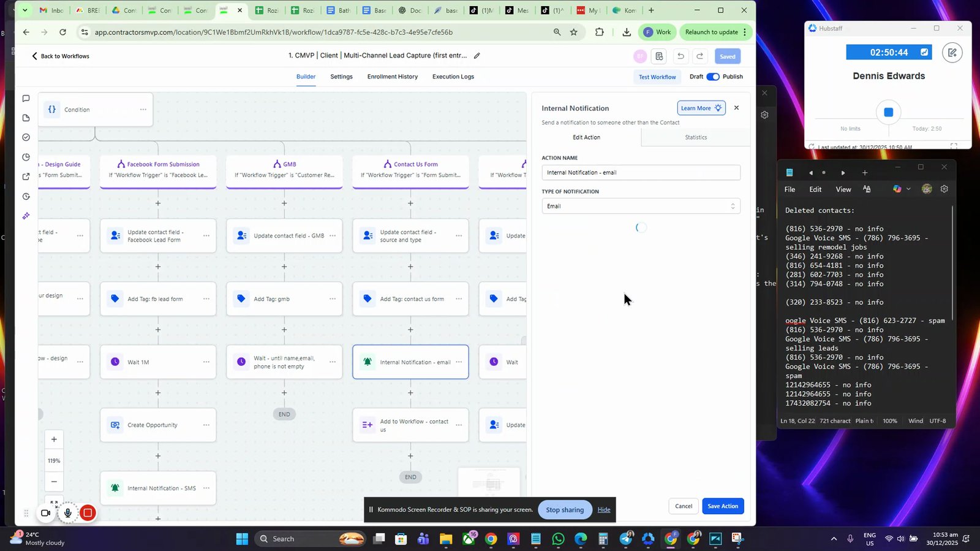The image size is (980, 551).
Task: Show hidden system tray icons
Action: tap(833, 539)
